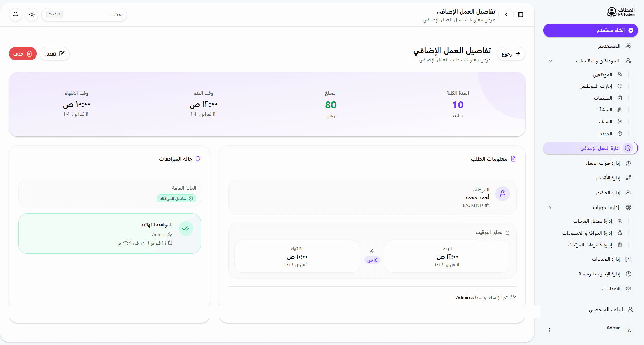
Task: Click the Ctrl+K shortcut badge
Action: (54, 15)
